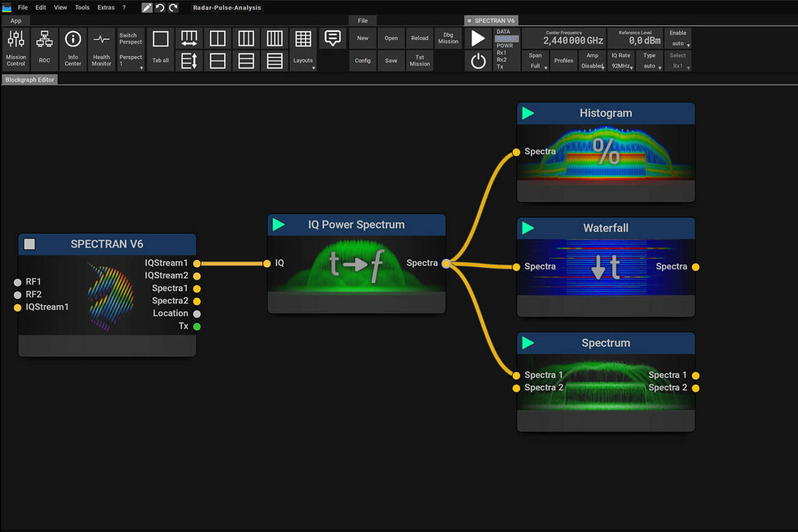Choose the two-column layout
The image size is (798, 532).
(217, 39)
